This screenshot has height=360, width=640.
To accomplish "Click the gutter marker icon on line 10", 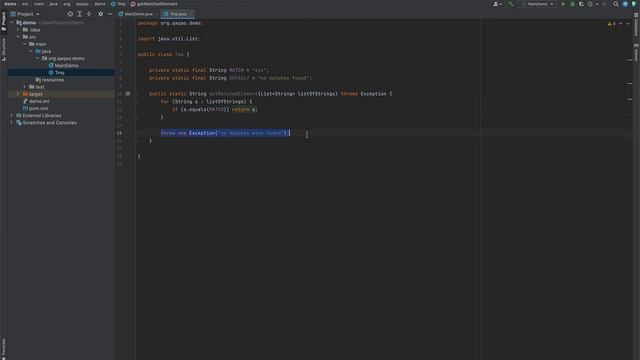I will point(128,93).
